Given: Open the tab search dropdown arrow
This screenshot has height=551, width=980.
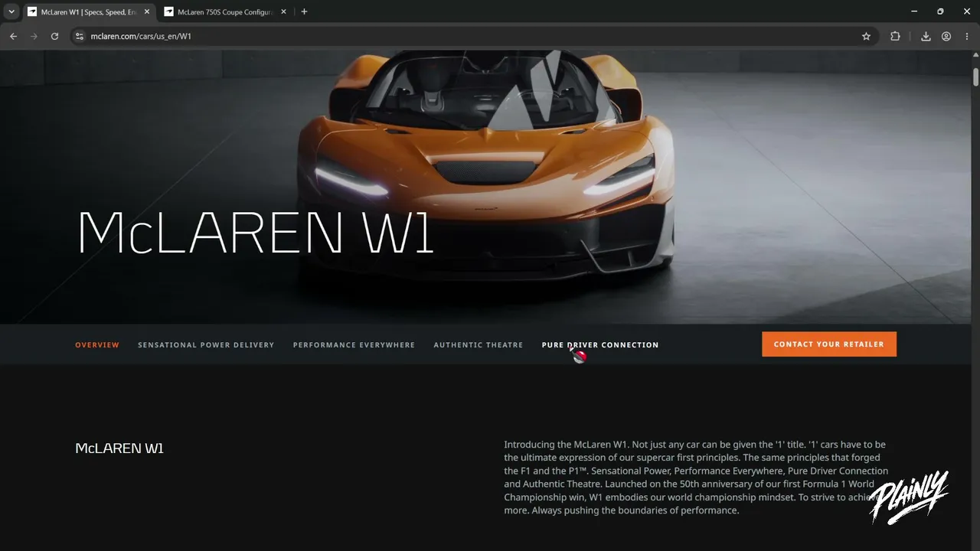Looking at the screenshot, I should click(11, 11).
